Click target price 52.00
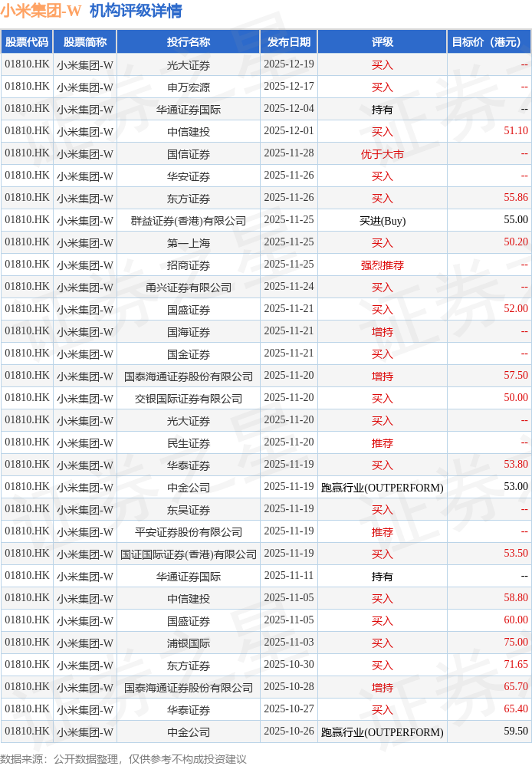The image size is (532, 766). (x=516, y=309)
